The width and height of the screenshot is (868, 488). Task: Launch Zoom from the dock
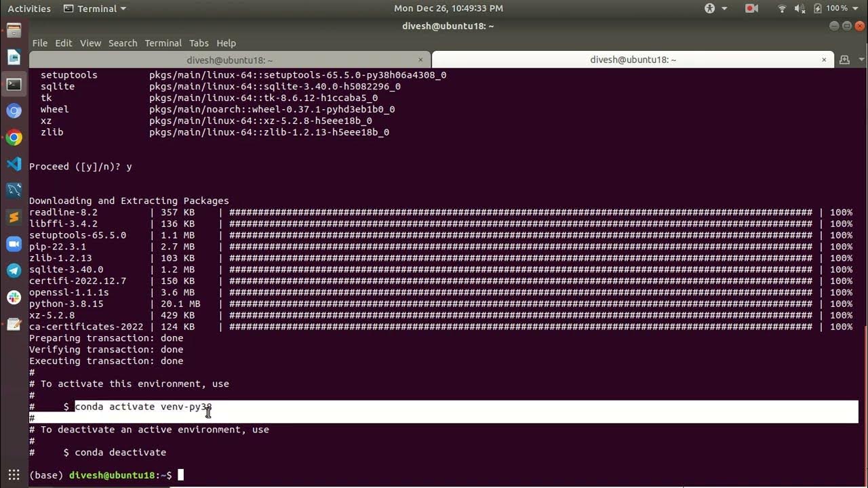(14, 244)
